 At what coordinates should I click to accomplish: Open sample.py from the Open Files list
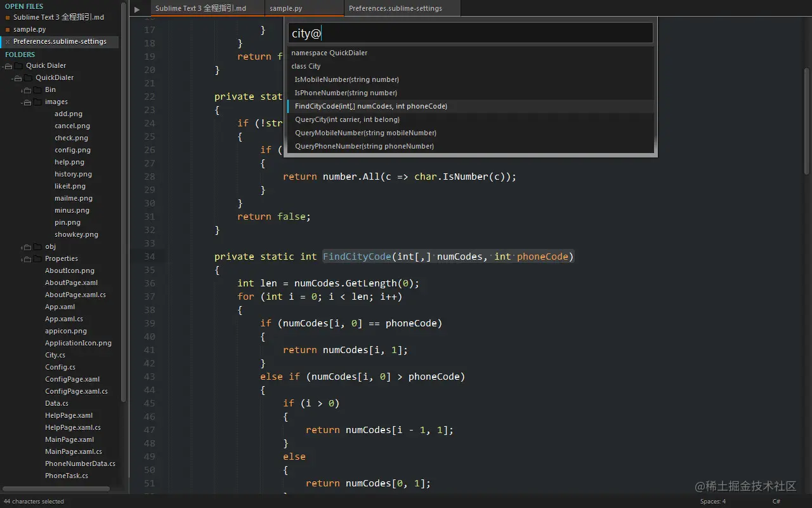[29, 29]
